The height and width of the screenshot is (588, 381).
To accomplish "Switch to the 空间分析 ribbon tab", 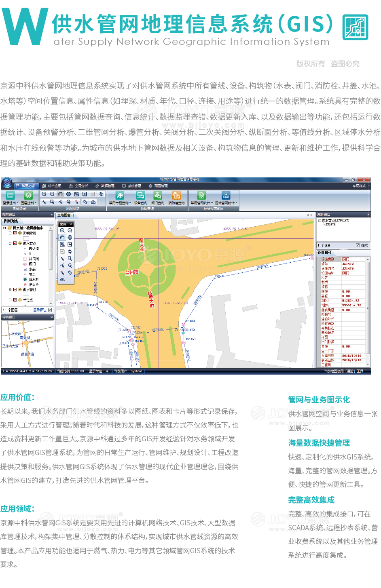I will pos(78,186).
